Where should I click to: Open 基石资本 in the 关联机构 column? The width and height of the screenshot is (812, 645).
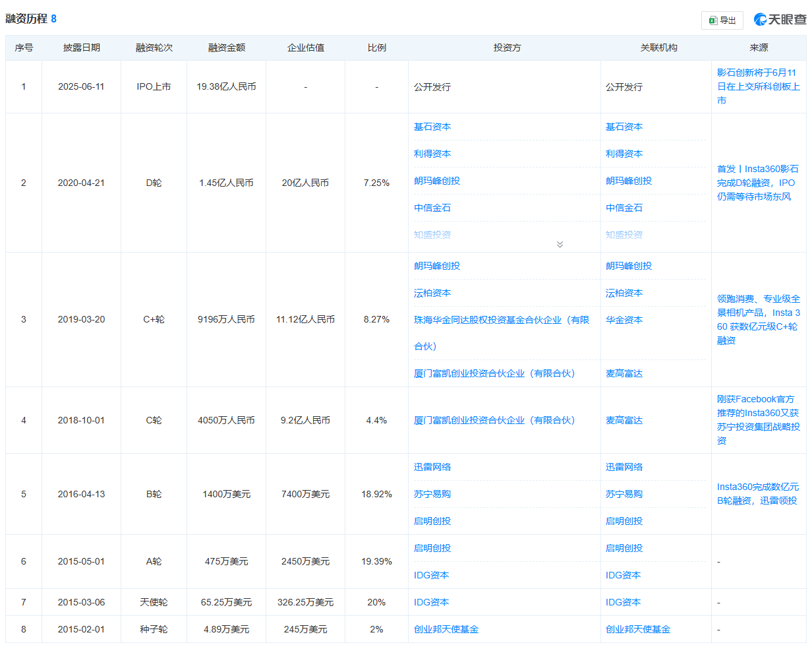point(624,127)
